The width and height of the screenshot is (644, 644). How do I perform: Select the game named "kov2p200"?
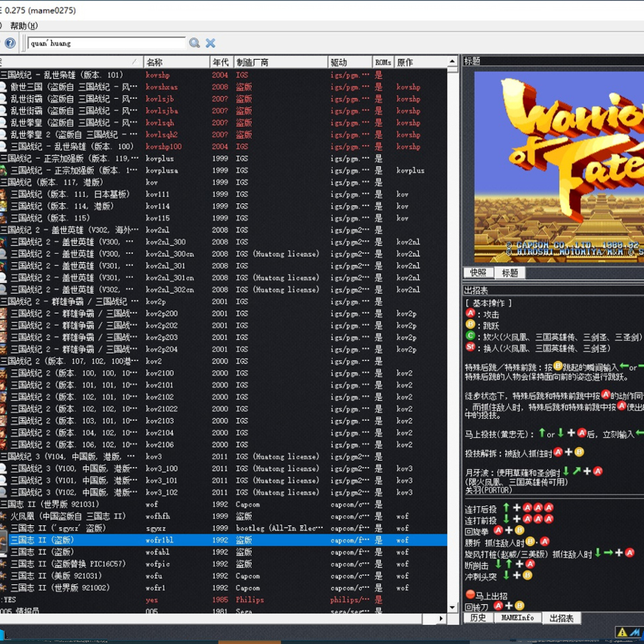tap(162, 313)
